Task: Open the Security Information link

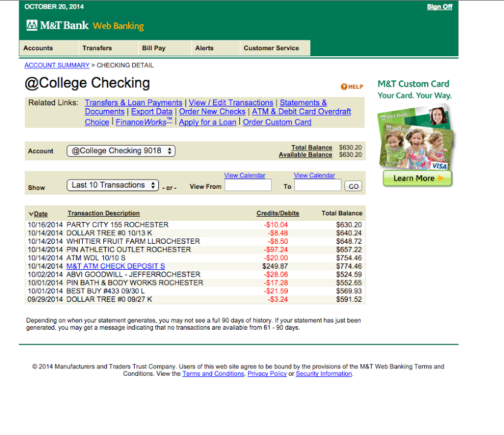Action: 324,373
